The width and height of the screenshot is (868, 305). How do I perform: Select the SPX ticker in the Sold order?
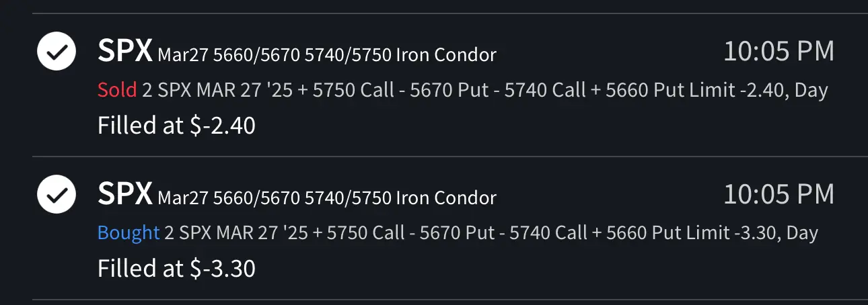125,51
